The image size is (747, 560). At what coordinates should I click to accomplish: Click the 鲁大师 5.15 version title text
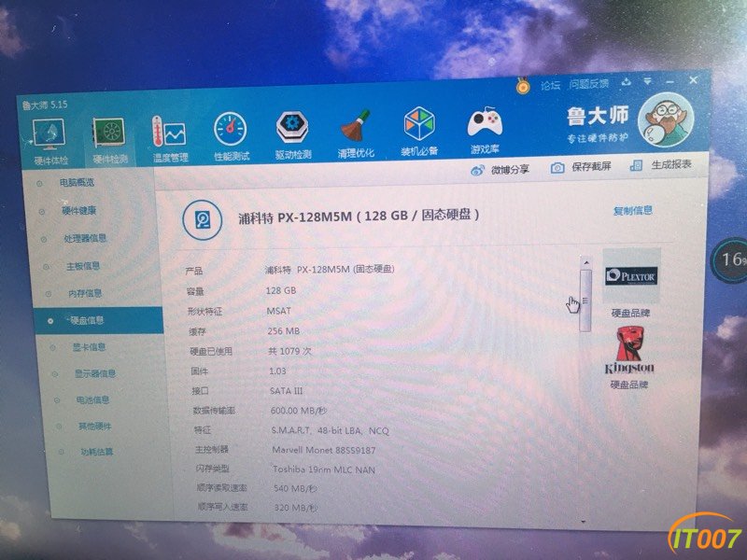(x=45, y=105)
